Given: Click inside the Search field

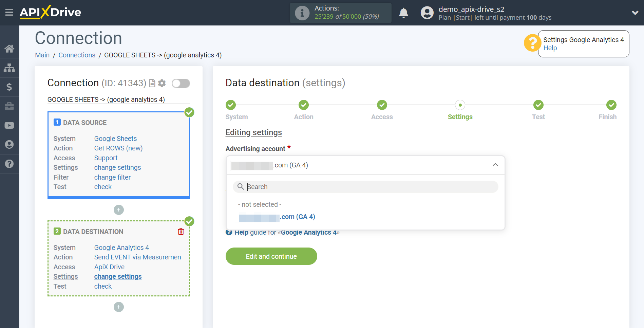Looking at the screenshot, I should click(365, 186).
